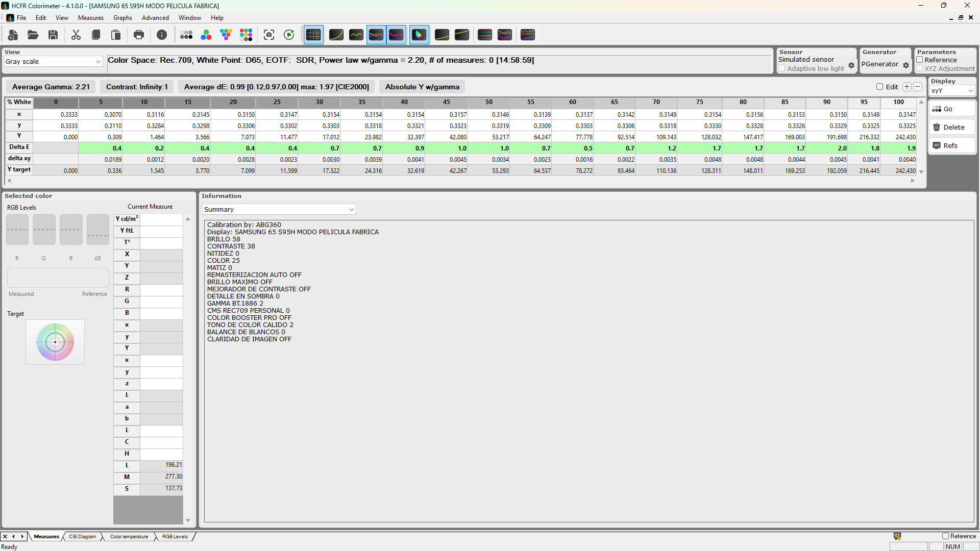Paste with the clipboard icon

point(116,35)
